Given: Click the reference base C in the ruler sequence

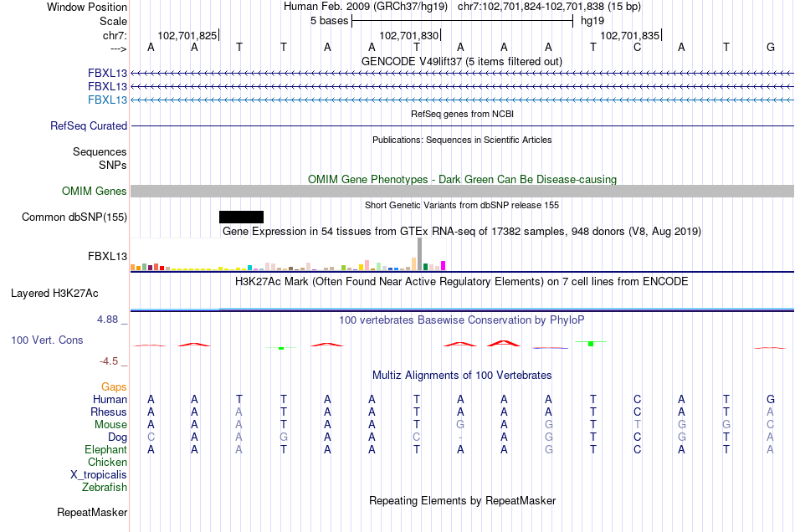Looking at the screenshot, I should point(638,47).
